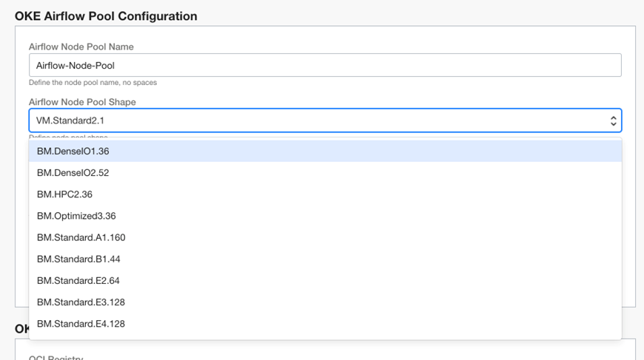Choose BM.Standard.E3.128 node shape
Screen dimensions: 644x360
click(81, 302)
